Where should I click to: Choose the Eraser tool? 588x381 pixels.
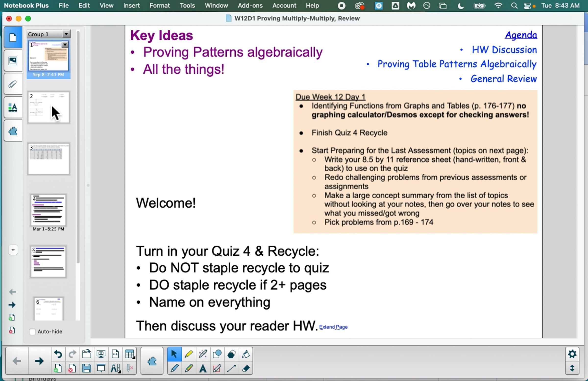coord(245,368)
